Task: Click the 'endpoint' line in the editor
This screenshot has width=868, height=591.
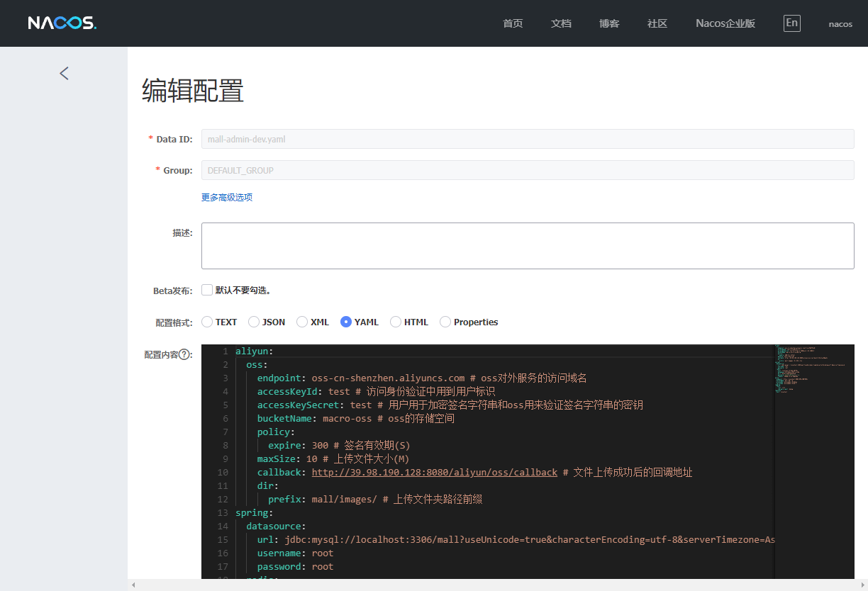Action: click(422, 378)
